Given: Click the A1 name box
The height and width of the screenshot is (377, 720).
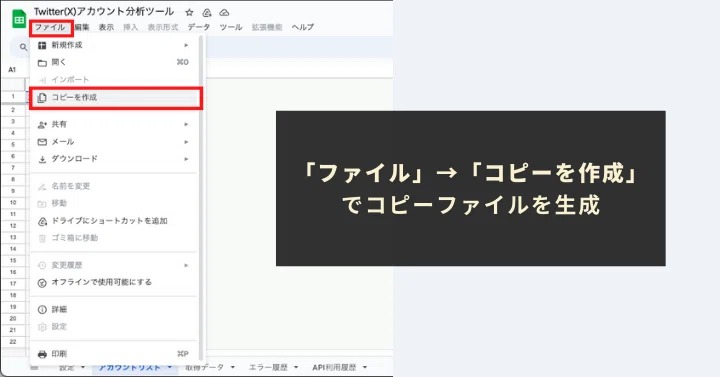Looking at the screenshot, I should click(x=12, y=70).
